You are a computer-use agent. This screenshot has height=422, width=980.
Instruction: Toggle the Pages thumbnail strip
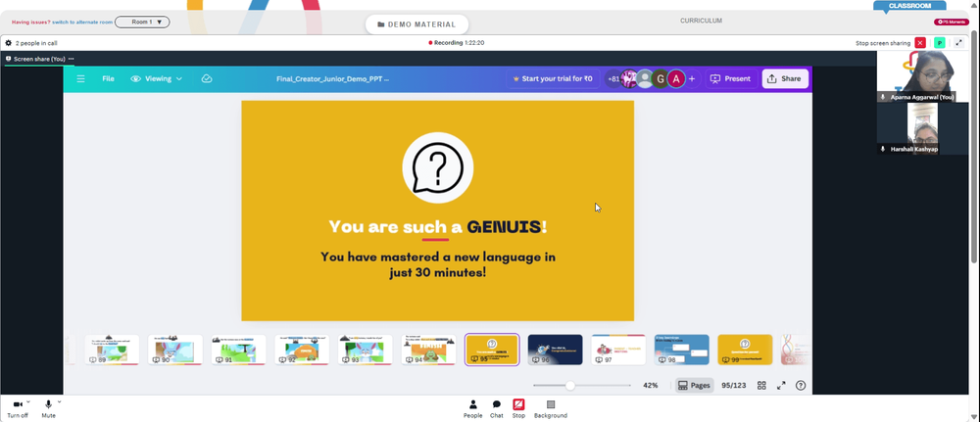click(x=694, y=385)
